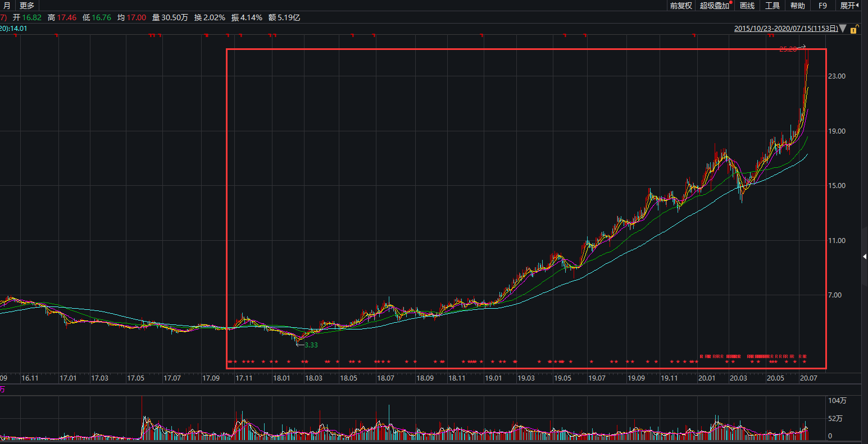868x444 pixels.
Task: Click the turnover rate 2.02%
Action: (214, 17)
